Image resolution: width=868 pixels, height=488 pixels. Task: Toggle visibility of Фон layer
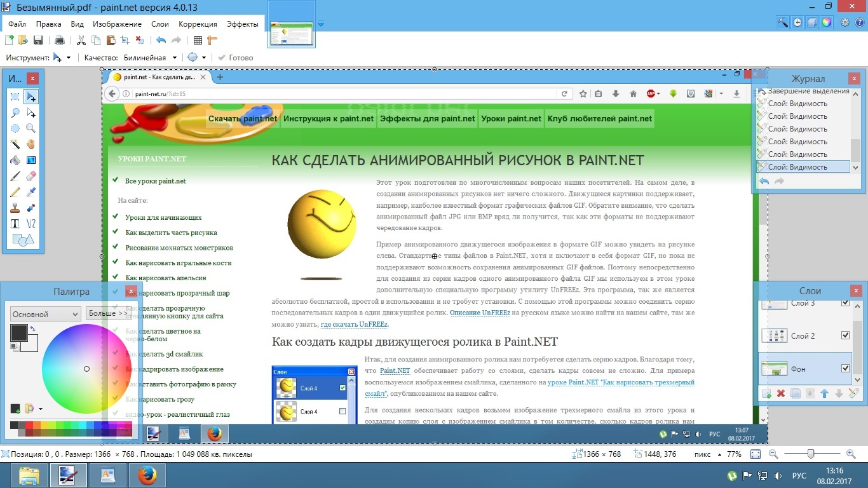point(845,369)
